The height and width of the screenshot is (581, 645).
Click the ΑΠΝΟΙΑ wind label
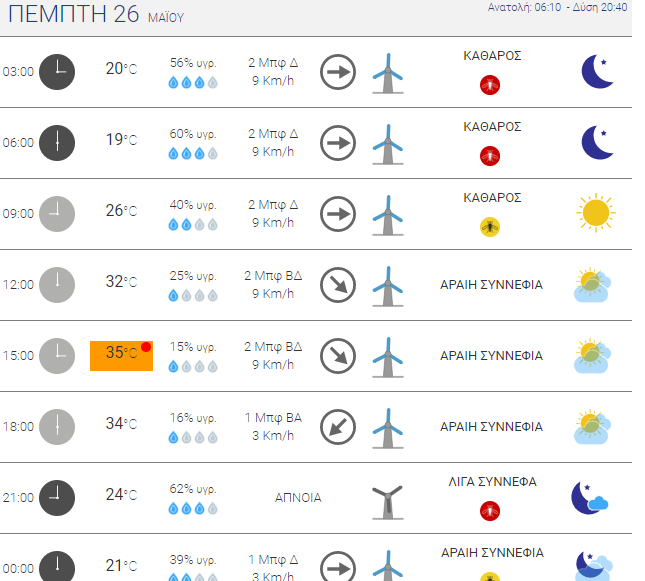pos(298,498)
